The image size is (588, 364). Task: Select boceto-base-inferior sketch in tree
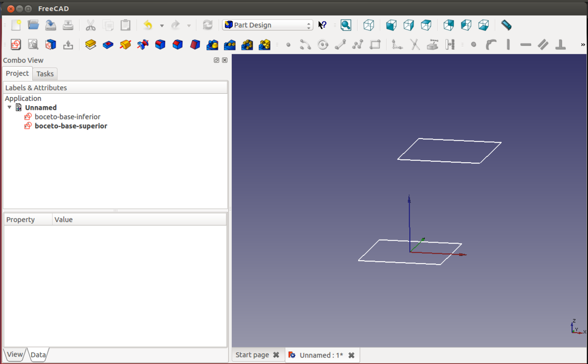[67, 117]
